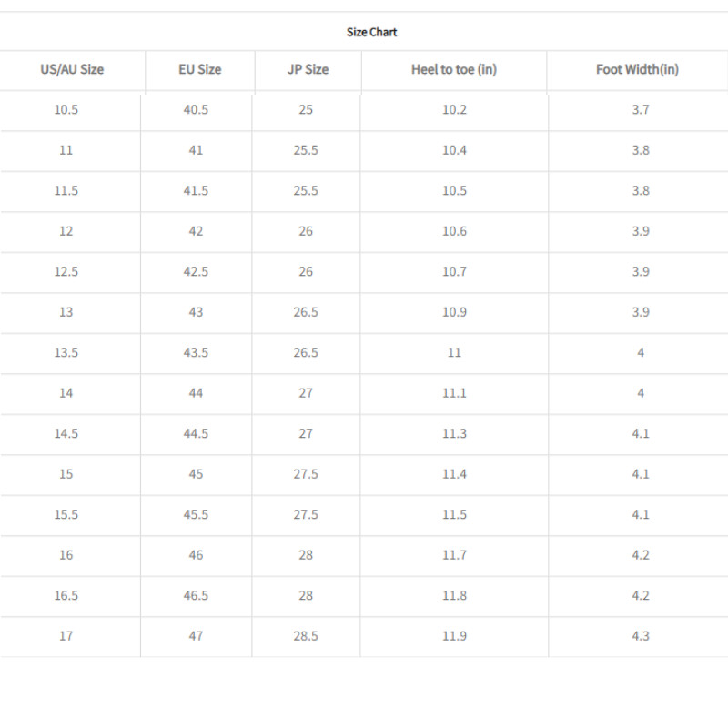Select heel to toe value 11.1
The image size is (728, 728).
pyautogui.click(x=454, y=393)
